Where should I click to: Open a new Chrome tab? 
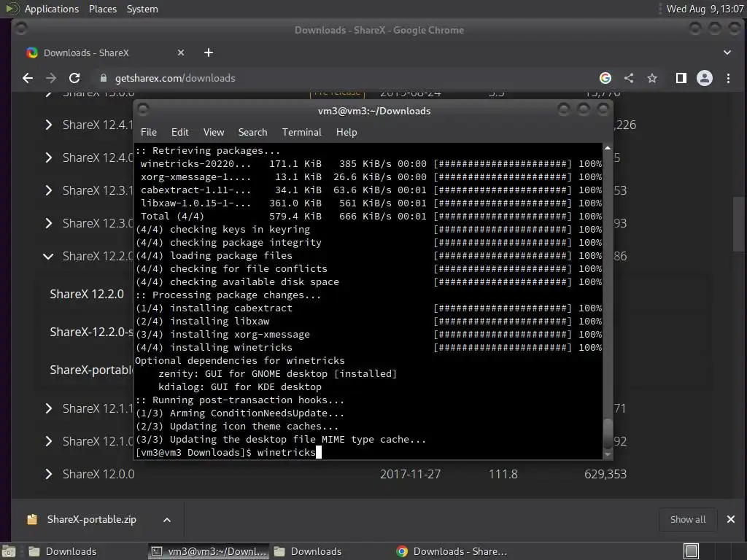(x=209, y=52)
